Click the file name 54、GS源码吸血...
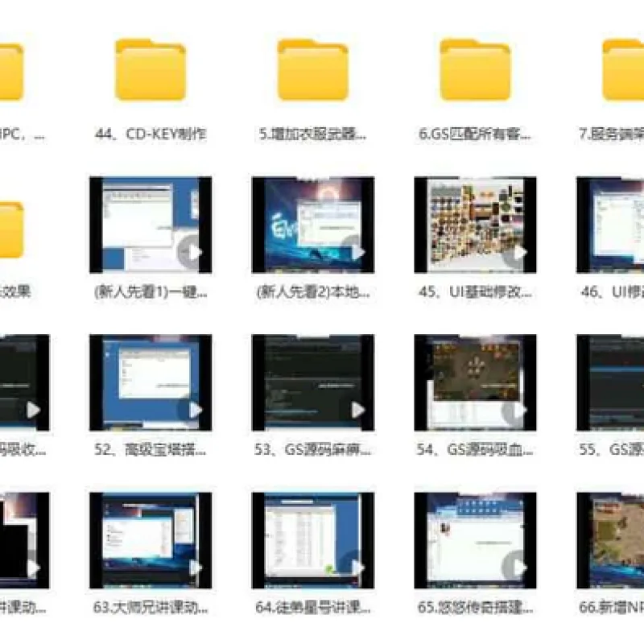 475,450
